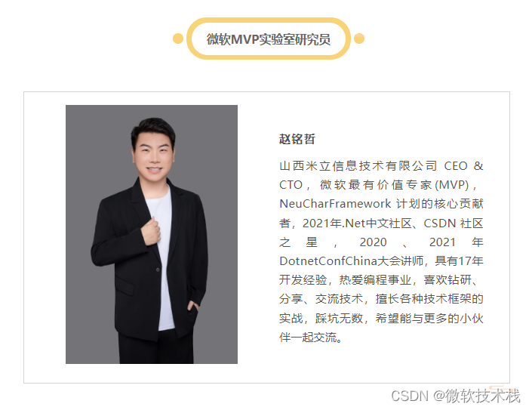This screenshot has height=410, width=532.
Task: Select the name heading 赵铭哲
Action: pos(297,139)
